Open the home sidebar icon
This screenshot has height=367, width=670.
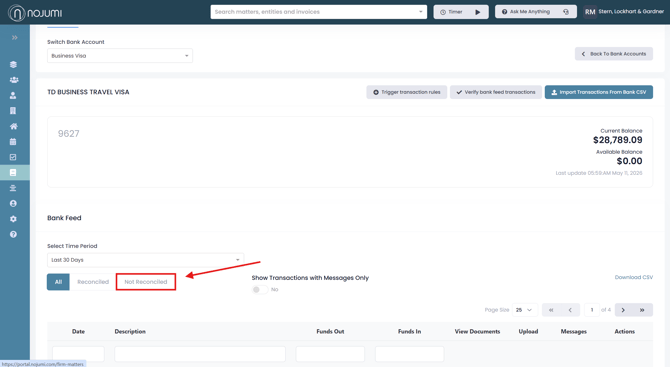[x=14, y=126]
